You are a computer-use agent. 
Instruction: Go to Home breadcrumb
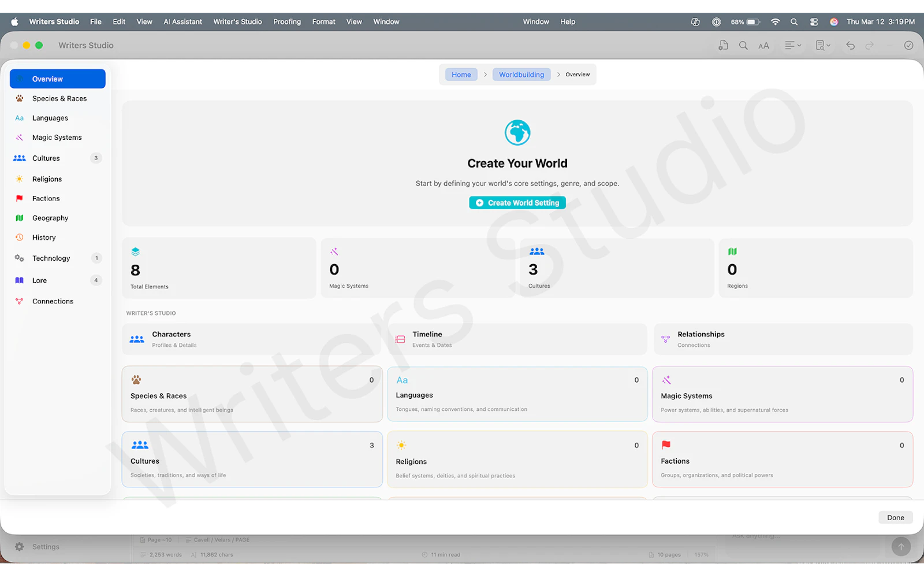coord(461,75)
